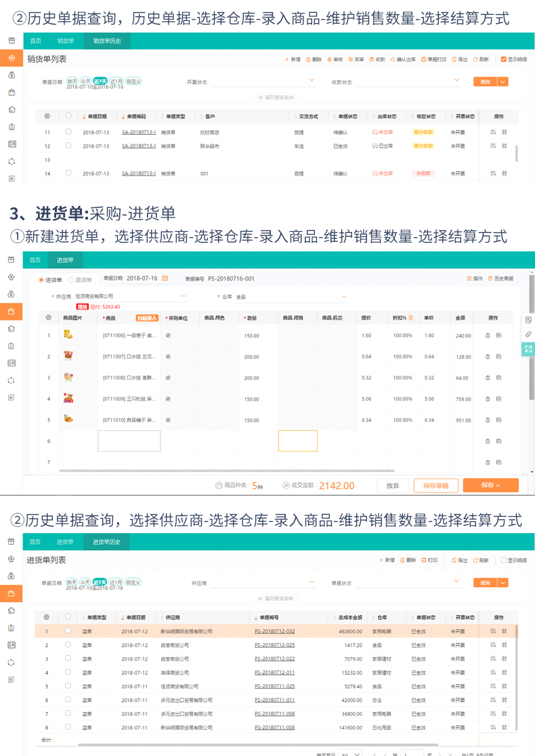
Task: Expand 展开更多条件 in 销货单列表
Action: [276, 98]
